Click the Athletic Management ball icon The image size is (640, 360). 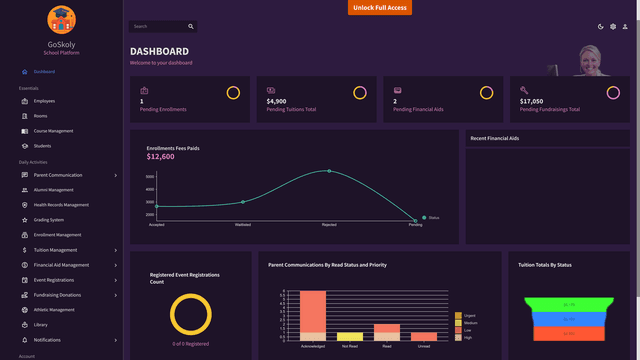coord(24,310)
